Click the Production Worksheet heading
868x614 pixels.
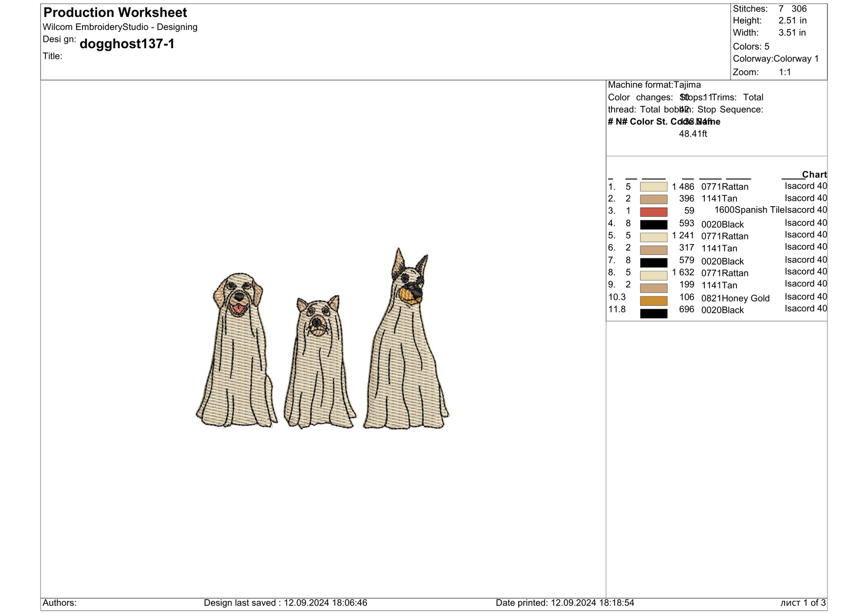(115, 12)
